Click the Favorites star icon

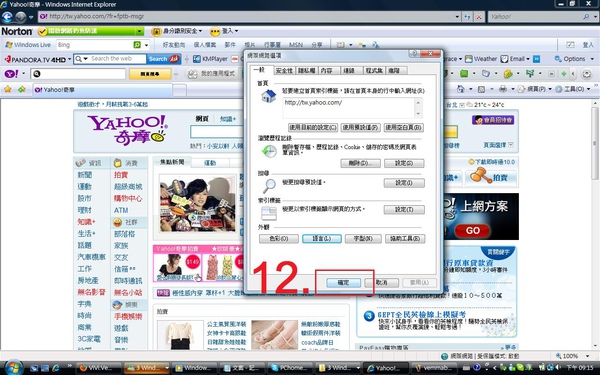(8, 89)
